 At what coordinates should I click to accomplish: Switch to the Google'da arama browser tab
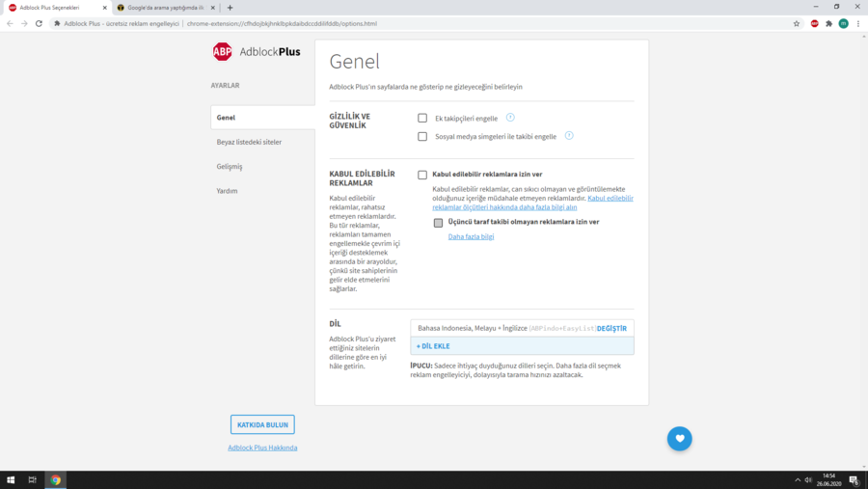166,8
